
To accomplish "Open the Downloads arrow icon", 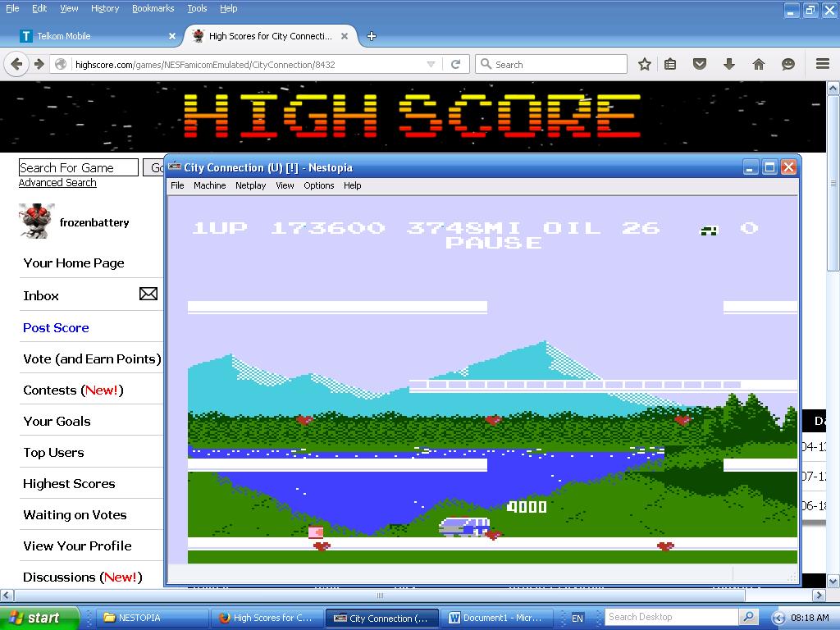I will (729, 64).
